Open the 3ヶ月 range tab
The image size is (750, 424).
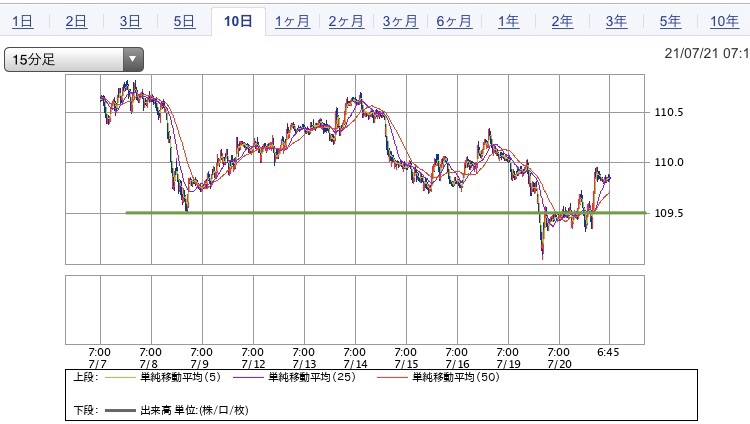pyautogui.click(x=400, y=22)
